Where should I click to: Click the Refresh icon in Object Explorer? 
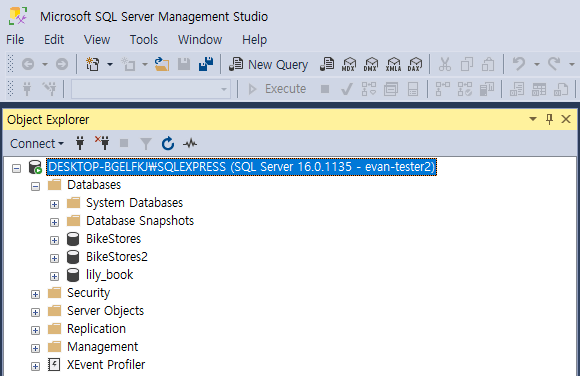[x=168, y=143]
